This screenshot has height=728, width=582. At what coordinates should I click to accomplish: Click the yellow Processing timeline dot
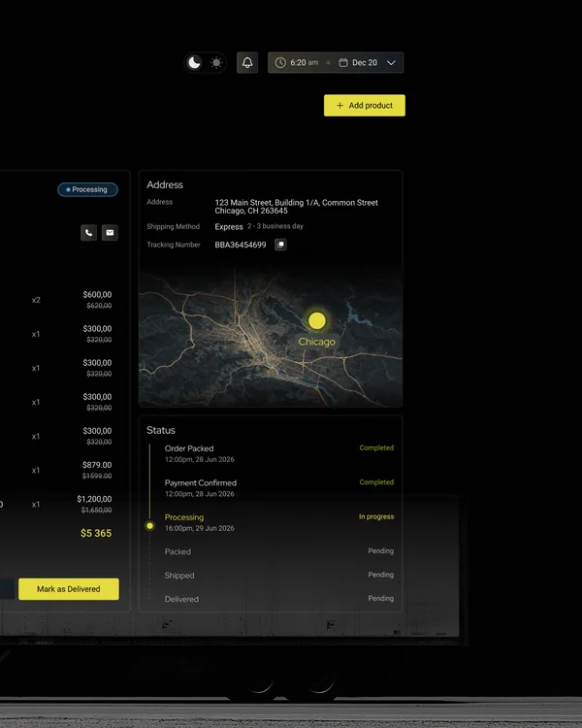point(149,525)
